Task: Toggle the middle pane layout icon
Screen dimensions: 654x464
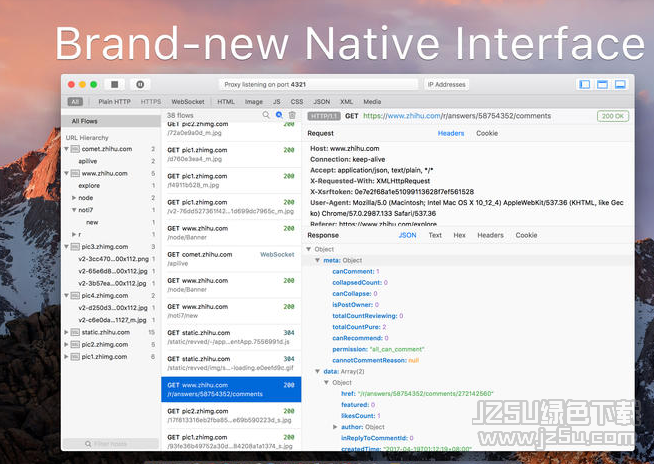Action: (602, 84)
